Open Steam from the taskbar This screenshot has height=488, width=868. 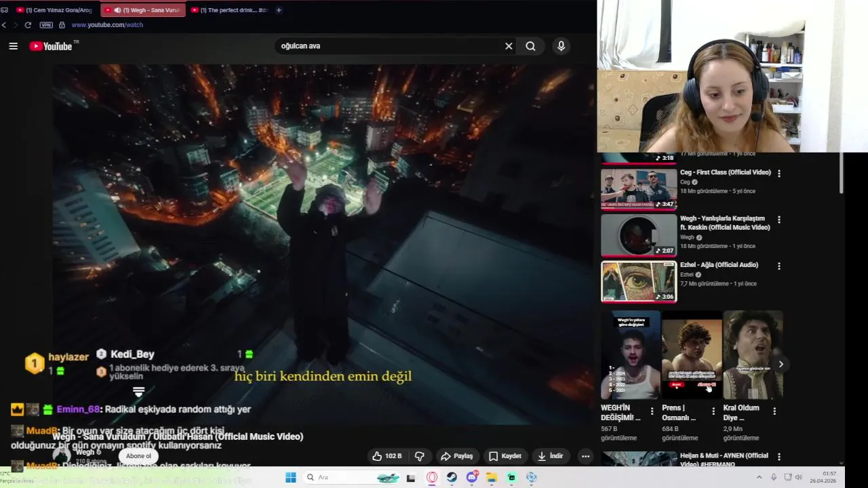452,477
